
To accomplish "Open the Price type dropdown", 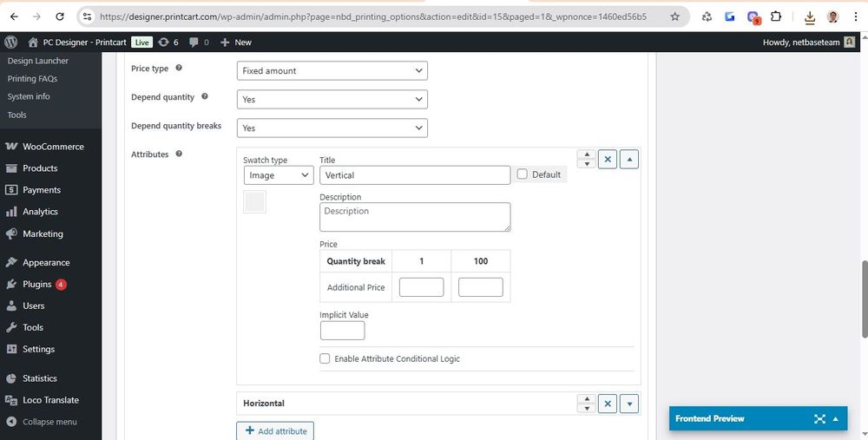I will pos(332,71).
